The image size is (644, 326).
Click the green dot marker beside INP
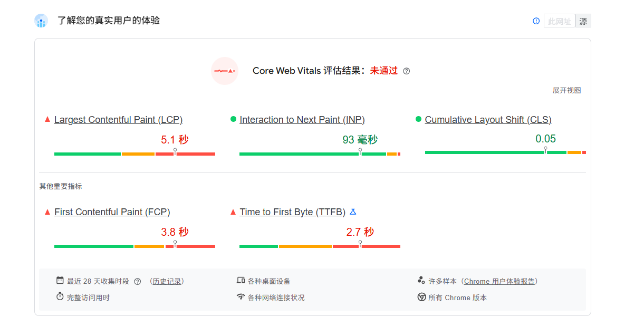coord(234,119)
